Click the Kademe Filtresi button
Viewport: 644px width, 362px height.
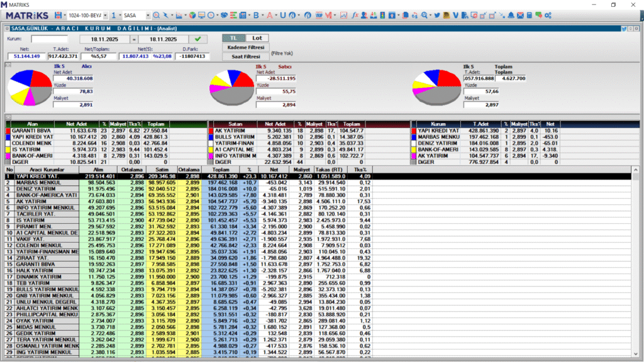pos(245,47)
